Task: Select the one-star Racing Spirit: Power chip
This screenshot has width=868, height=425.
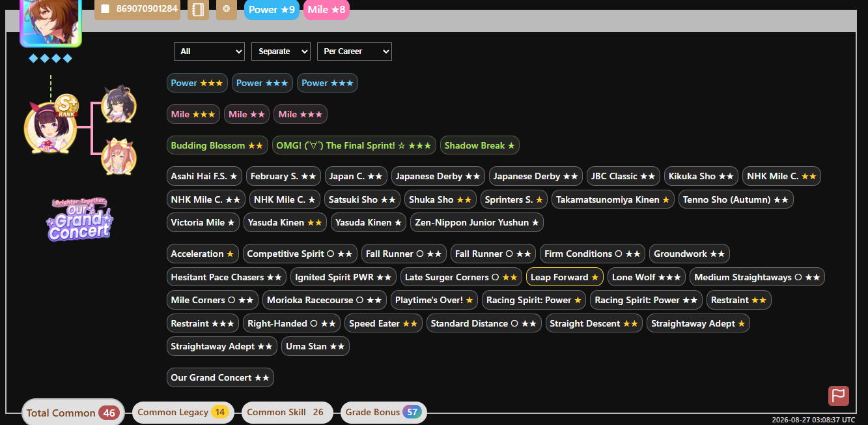Action: click(x=534, y=300)
